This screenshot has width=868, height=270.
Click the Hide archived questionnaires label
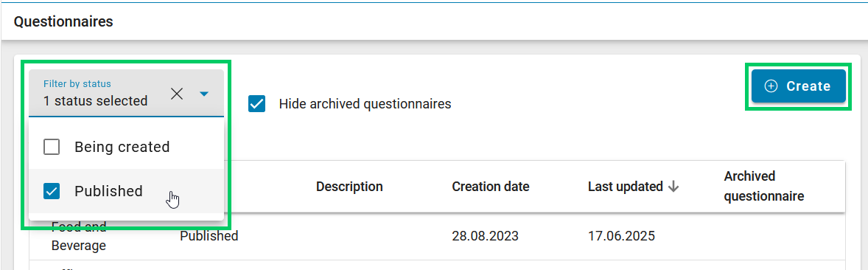click(x=365, y=104)
